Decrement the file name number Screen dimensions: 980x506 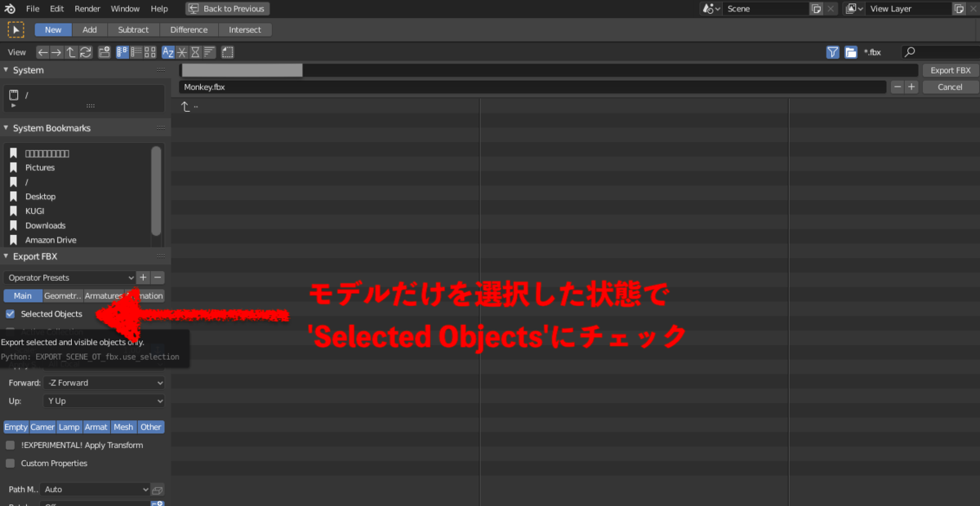coord(898,87)
